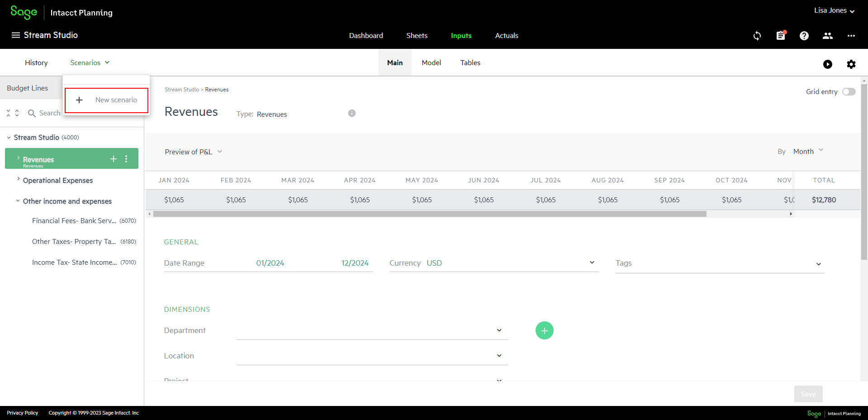
Task: Open the hamburger menu beside Stream Studio
Action: (x=16, y=35)
